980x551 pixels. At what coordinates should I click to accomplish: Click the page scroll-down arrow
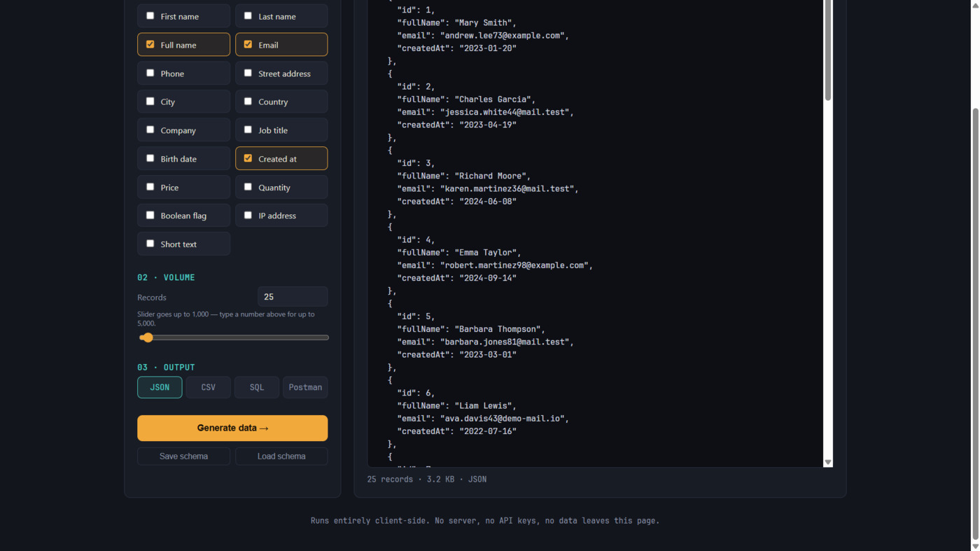975,546
